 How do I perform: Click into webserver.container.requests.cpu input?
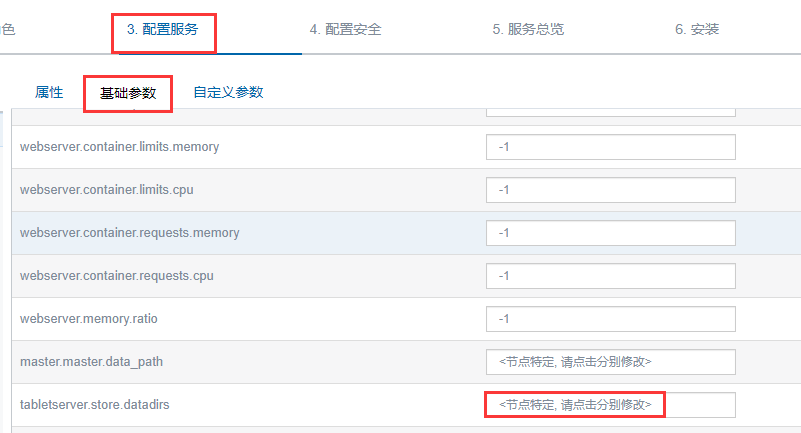tap(610, 276)
